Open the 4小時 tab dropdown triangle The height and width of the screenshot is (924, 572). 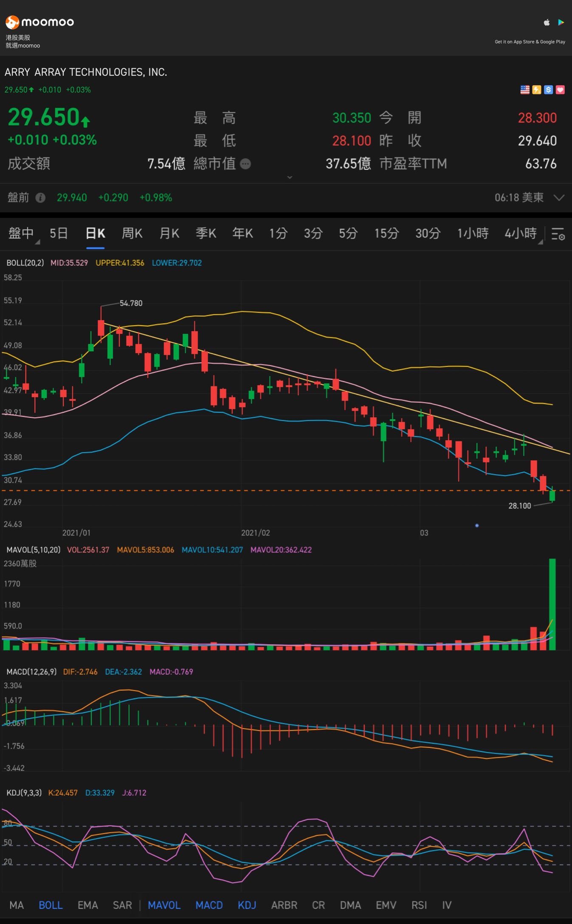[x=541, y=242]
